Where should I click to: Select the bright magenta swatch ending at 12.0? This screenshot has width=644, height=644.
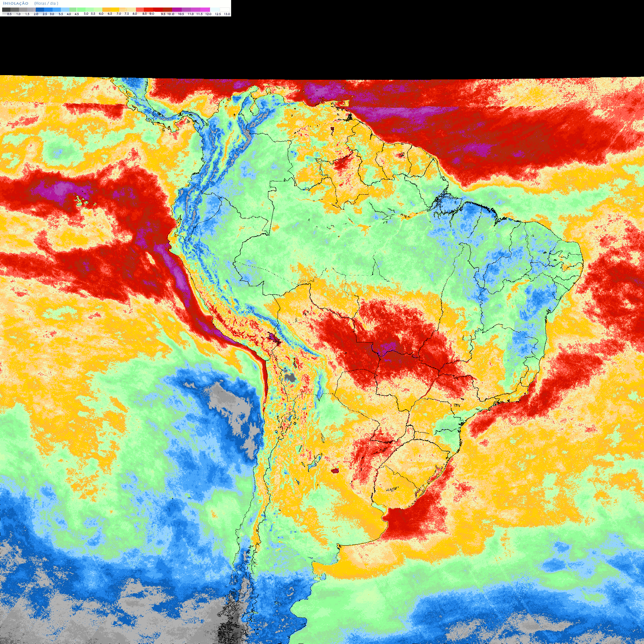click(x=205, y=10)
